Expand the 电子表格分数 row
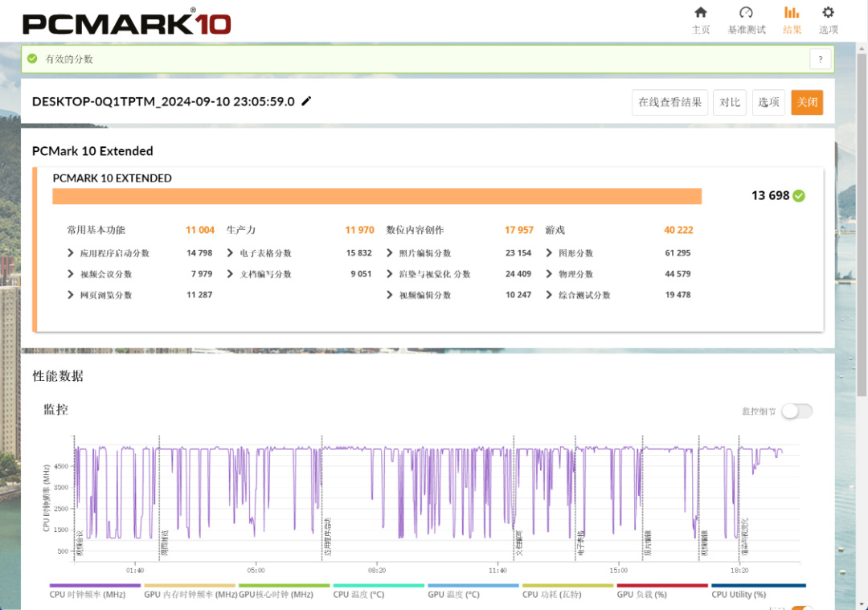The width and height of the screenshot is (868, 610). click(230, 253)
